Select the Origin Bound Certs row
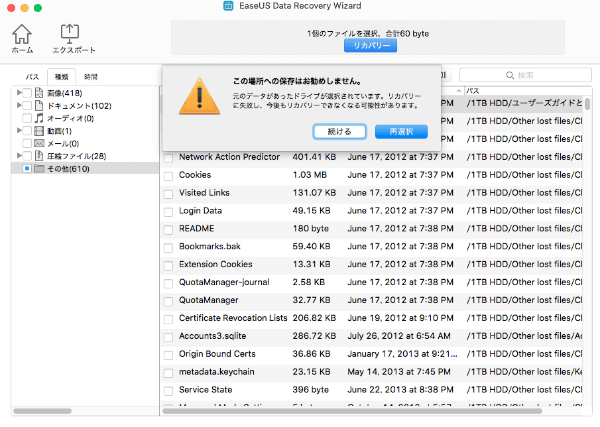The image size is (600, 427). pyautogui.click(x=372, y=354)
